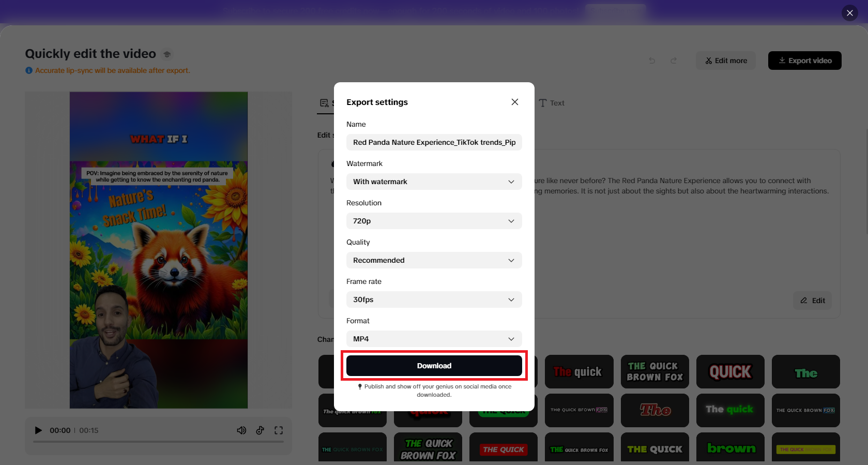Image resolution: width=868 pixels, height=465 pixels.
Task: Click the redo arrow icon
Action: [x=674, y=61]
